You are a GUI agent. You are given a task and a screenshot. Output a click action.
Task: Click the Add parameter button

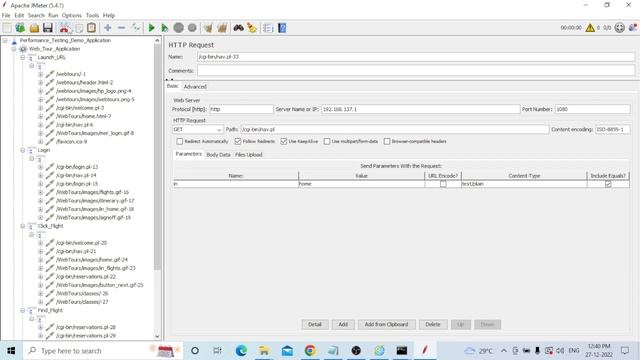[343, 324]
